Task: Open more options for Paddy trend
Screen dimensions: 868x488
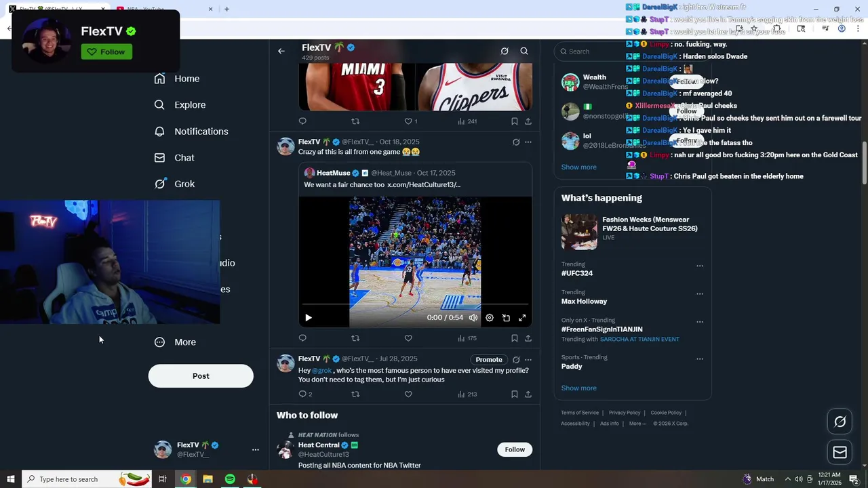Action: click(x=700, y=359)
